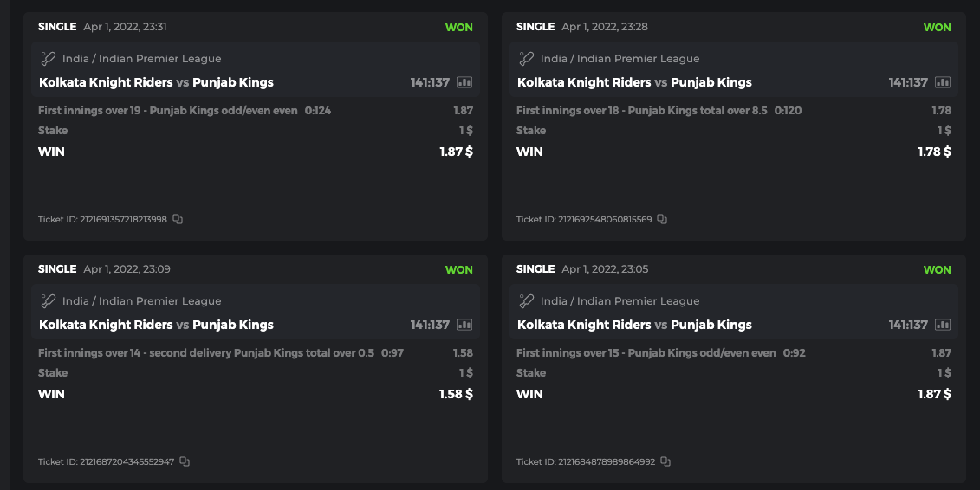Open match statistics icon on 23:28 bet

pyautogui.click(x=943, y=83)
